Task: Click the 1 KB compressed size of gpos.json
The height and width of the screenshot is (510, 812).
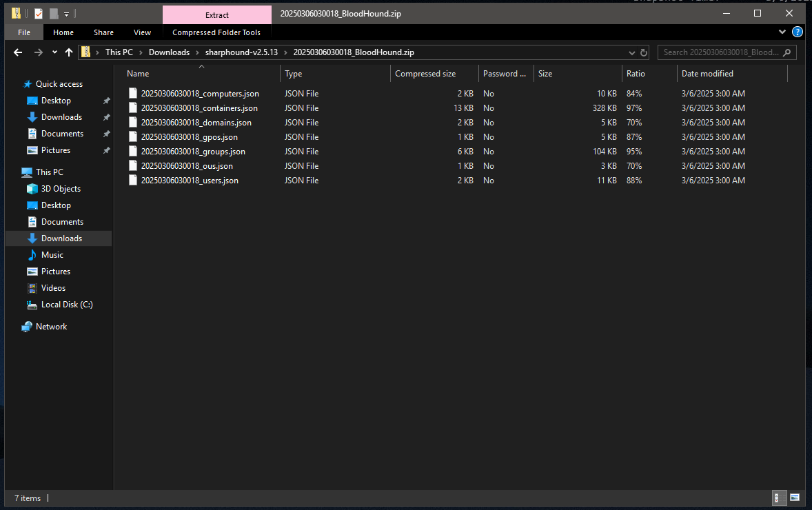Action: (x=465, y=137)
